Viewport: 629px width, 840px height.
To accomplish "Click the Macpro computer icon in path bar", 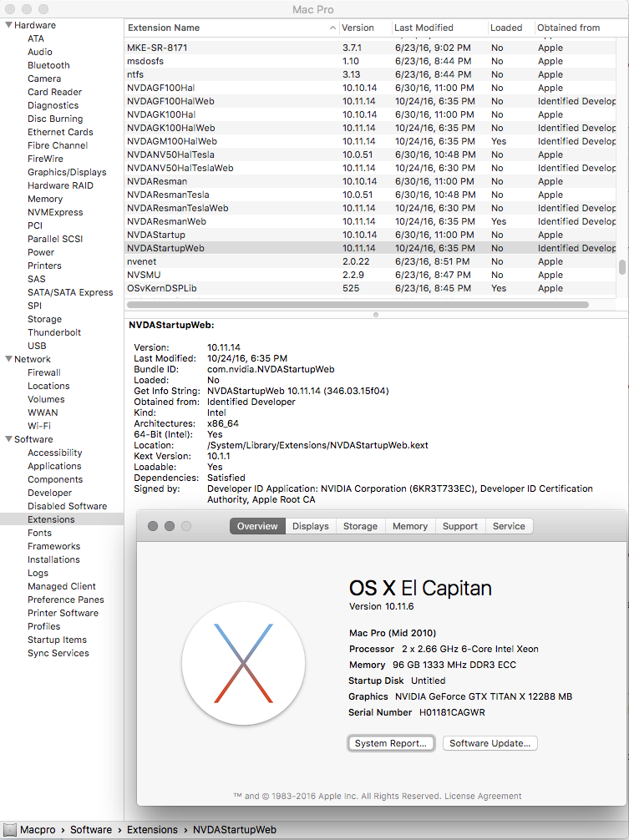I will coord(10,830).
